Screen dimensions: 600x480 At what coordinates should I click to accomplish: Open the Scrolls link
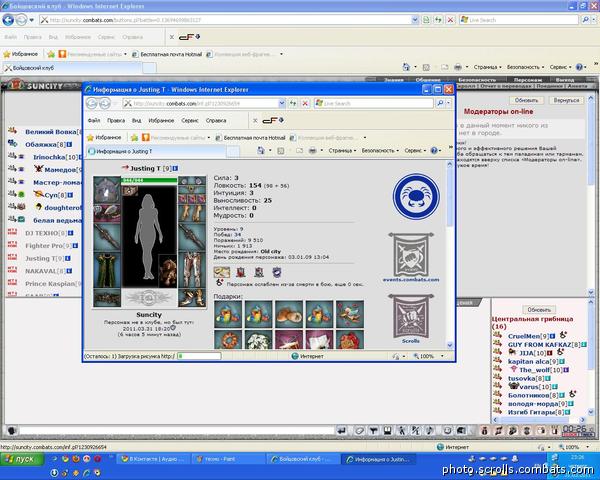411,341
